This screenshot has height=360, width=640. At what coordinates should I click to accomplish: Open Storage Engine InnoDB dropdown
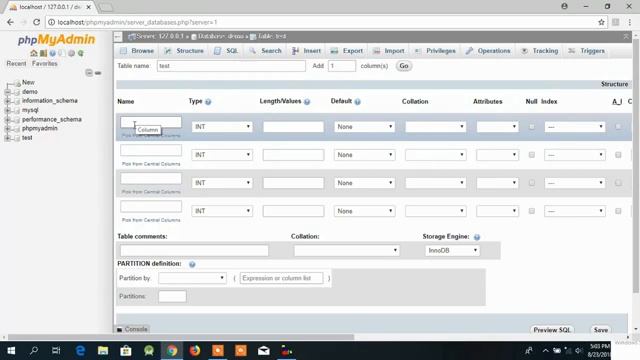tap(452, 251)
